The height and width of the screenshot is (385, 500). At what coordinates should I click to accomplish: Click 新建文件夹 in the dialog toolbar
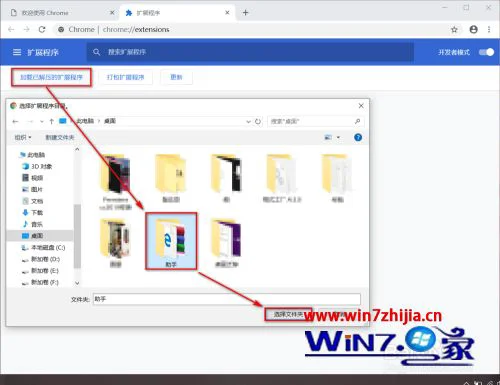(x=60, y=137)
